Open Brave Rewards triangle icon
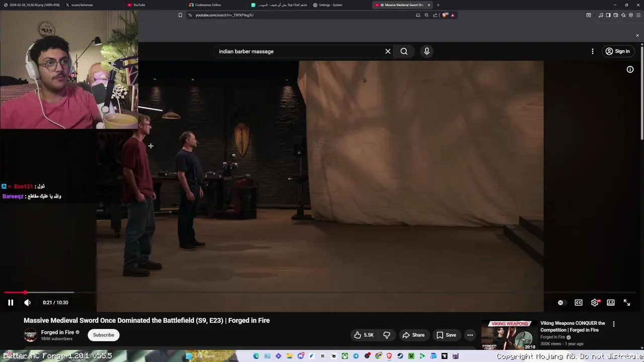 point(452,15)
